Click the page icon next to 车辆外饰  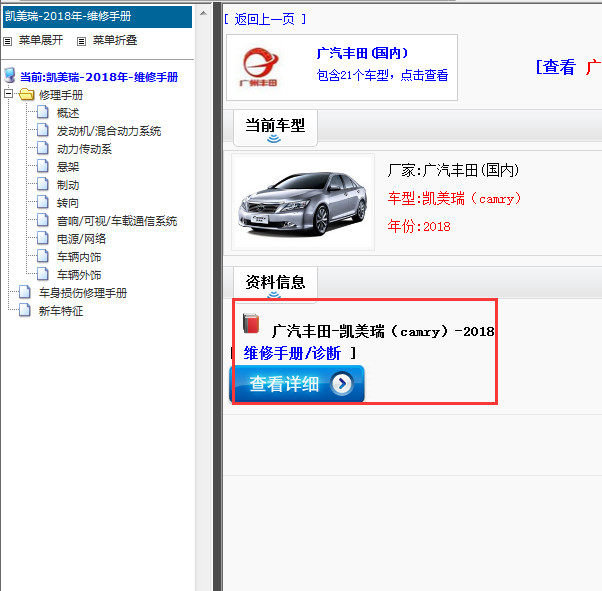pos(43,274)
